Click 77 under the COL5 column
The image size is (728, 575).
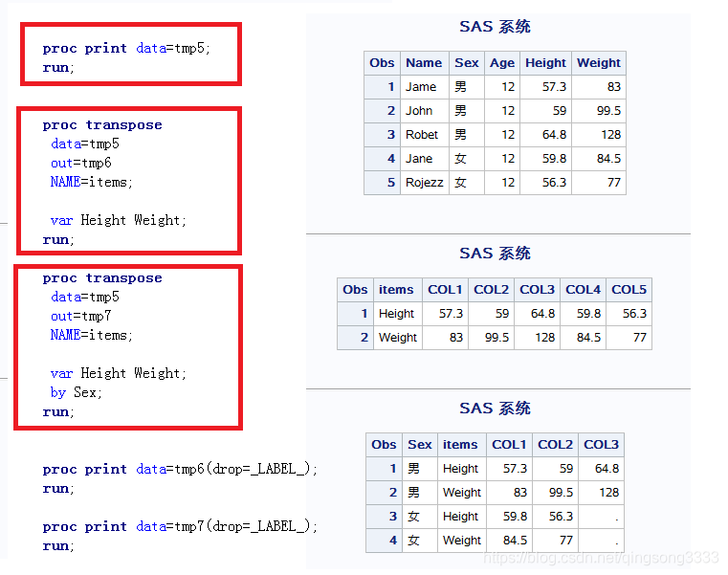(629, 338)
